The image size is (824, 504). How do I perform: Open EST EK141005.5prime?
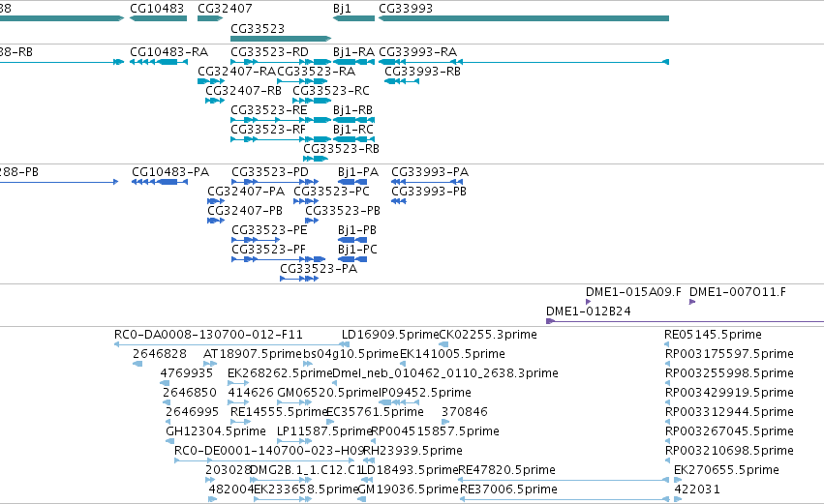tap(403, 365)
